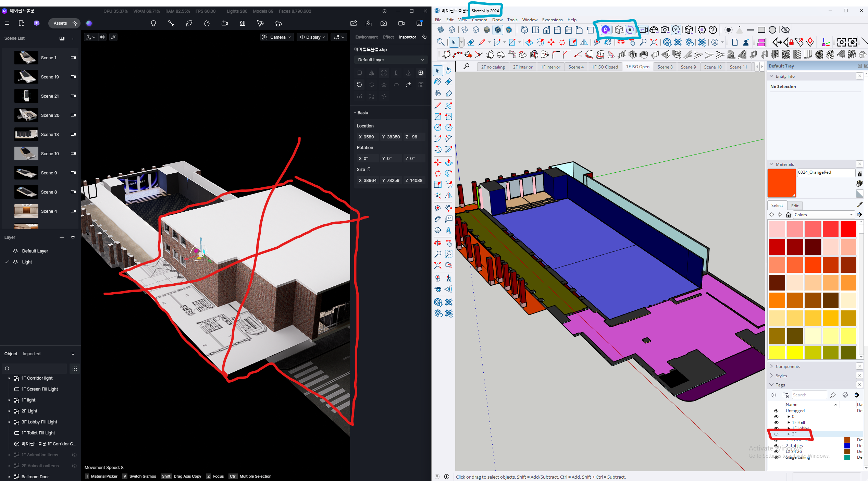This screenshot has height=481, width=868.
Task: Open the Extensions menu
Action: click(x=552, y=20)
